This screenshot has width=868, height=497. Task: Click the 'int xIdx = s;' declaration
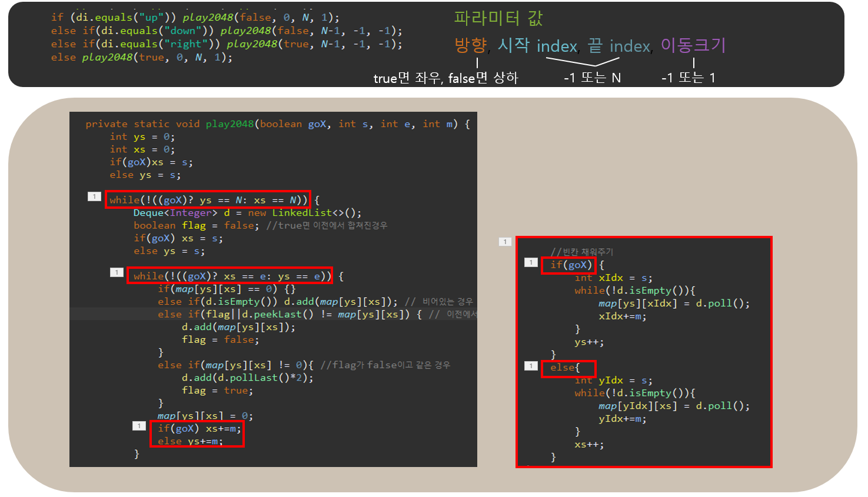coord(613,278)
